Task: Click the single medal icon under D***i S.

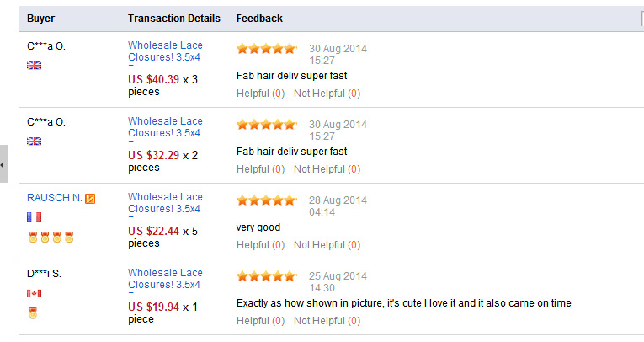Action: coord(33,313)
